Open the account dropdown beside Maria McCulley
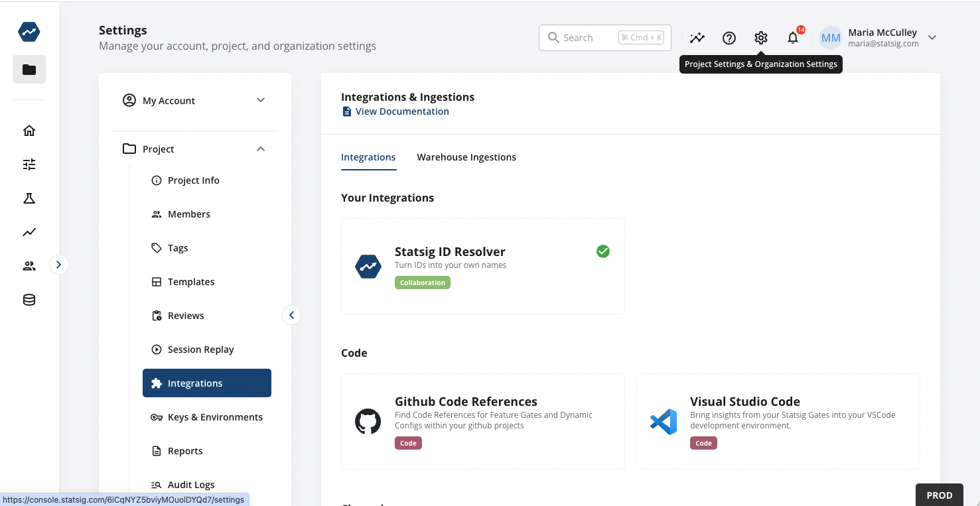The image size is (980, 506). tap(932, 38)
